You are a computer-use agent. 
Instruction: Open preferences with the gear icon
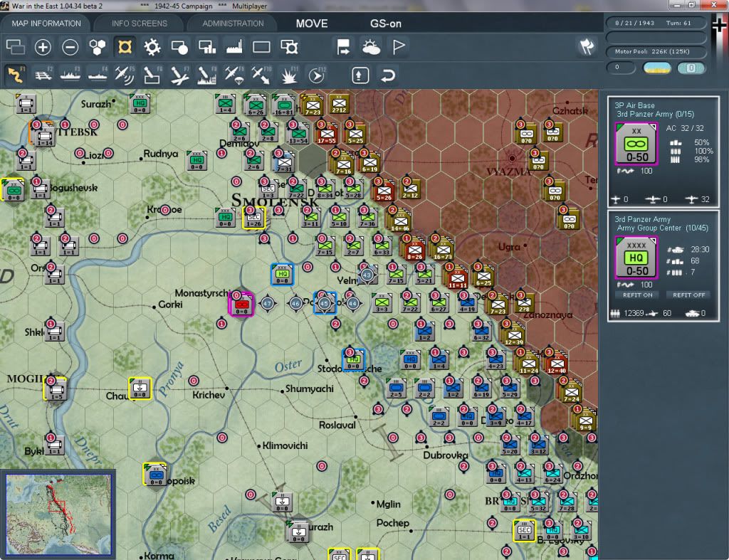point(152,47)
